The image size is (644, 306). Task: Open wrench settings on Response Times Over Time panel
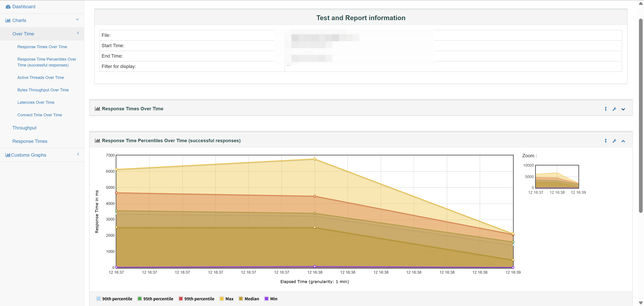pyautogui.click(x=614, y=109)
